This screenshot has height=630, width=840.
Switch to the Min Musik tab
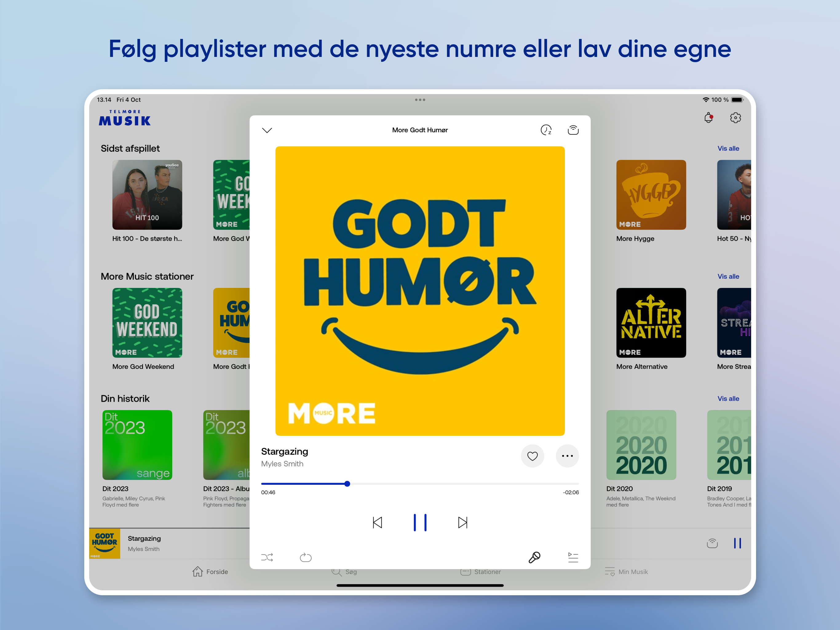[x=626, y=572]
